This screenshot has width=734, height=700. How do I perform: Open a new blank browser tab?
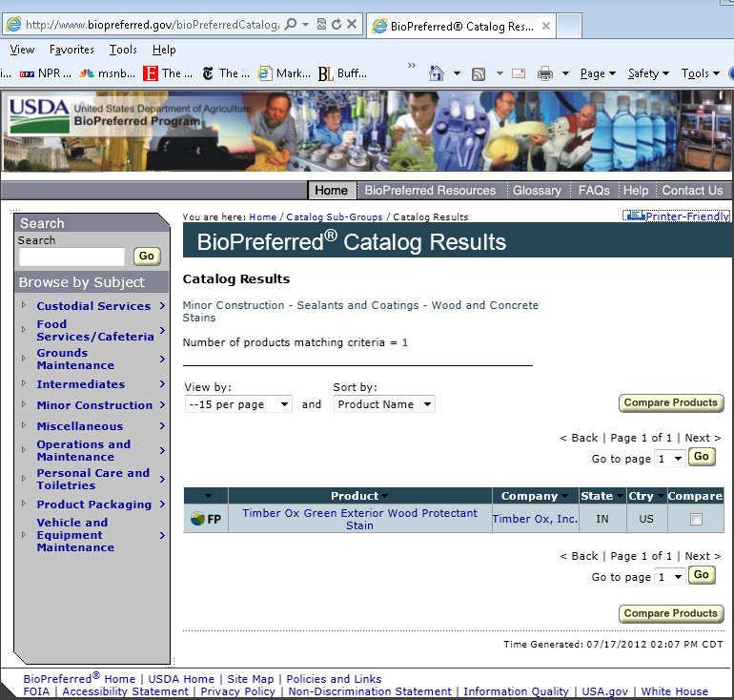[x=569, y=26]
